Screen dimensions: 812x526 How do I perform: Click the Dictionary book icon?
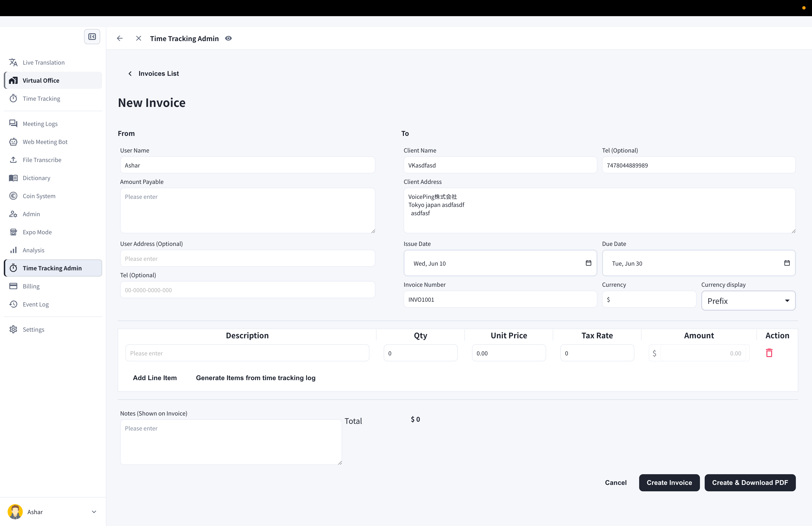tap(13, 178)
